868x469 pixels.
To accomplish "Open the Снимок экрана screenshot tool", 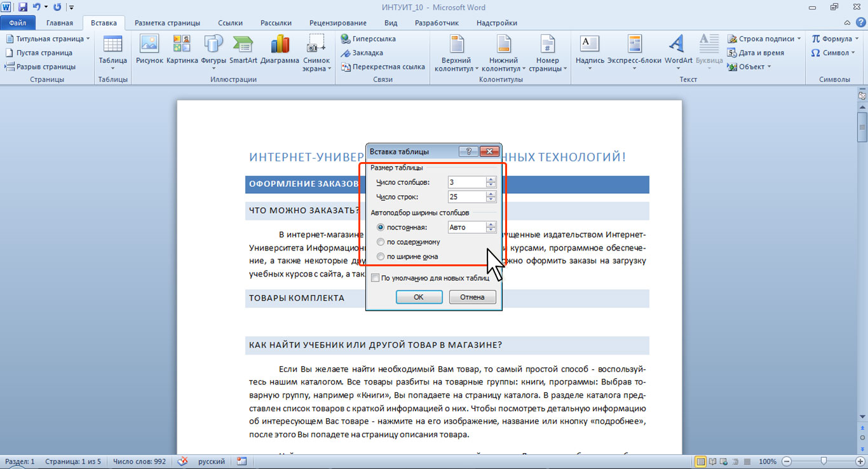I will click(x=316, y=52).
